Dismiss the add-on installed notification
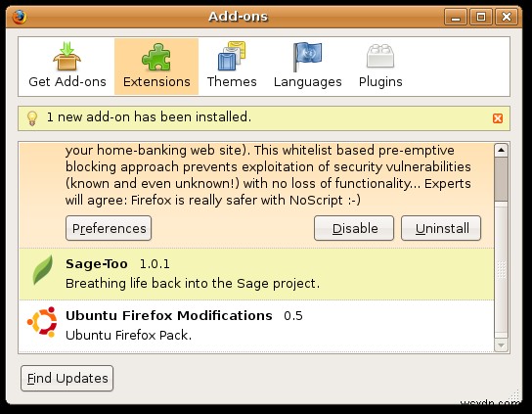The image size is (532, 414). click(498, 118)
